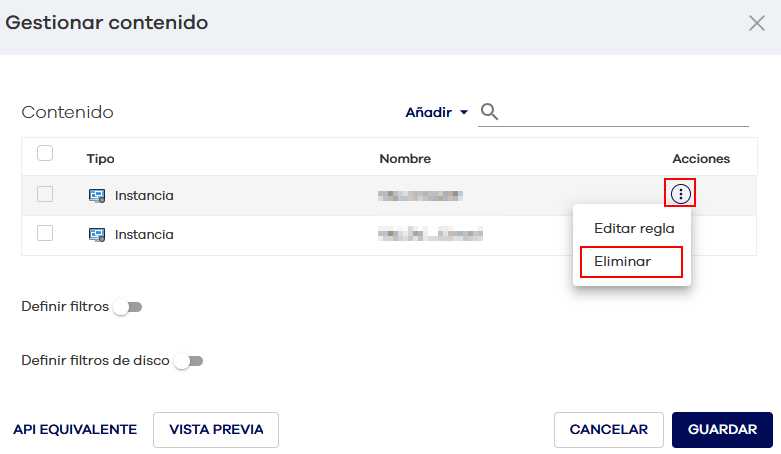Click the three-dot actions icon in first row
Viewport: 781px width, 454px height.
pyautogui.click(x=681, y=194)
